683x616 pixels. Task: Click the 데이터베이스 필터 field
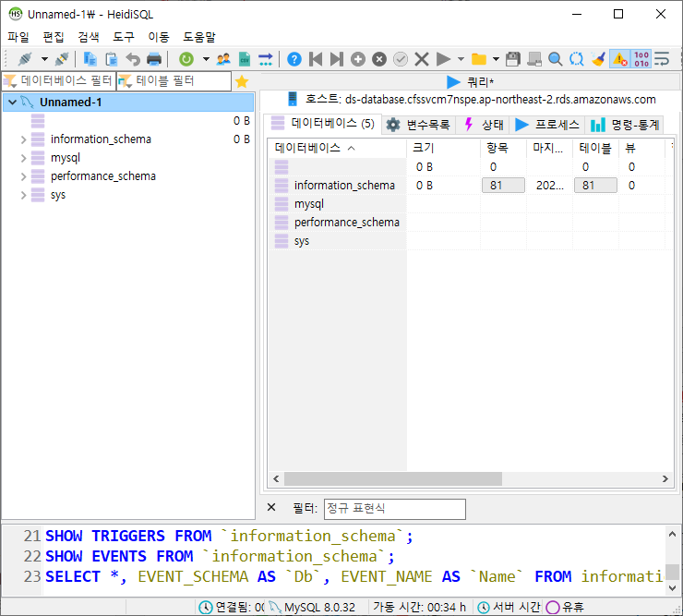click(59, 81)
